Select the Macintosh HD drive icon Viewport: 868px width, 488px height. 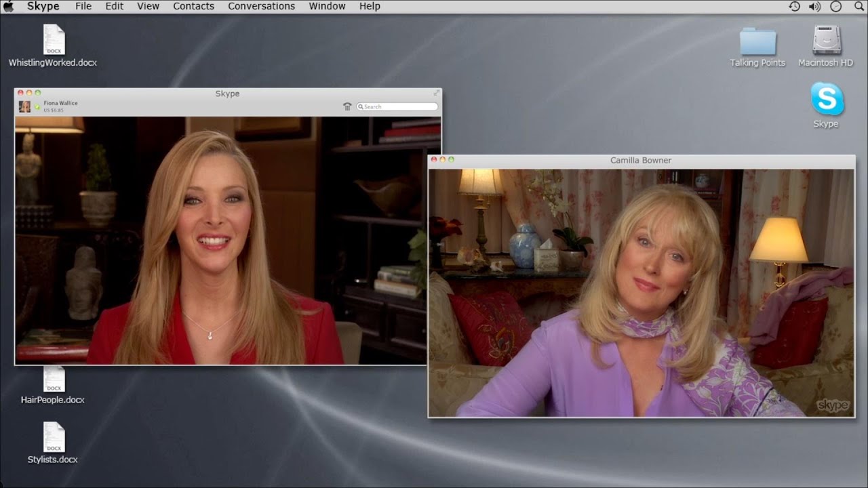[826, 47]
